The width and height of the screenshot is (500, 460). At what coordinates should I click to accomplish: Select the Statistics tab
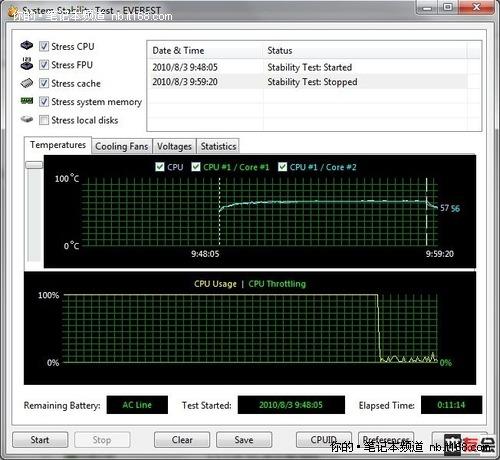(x=218, y=146)
